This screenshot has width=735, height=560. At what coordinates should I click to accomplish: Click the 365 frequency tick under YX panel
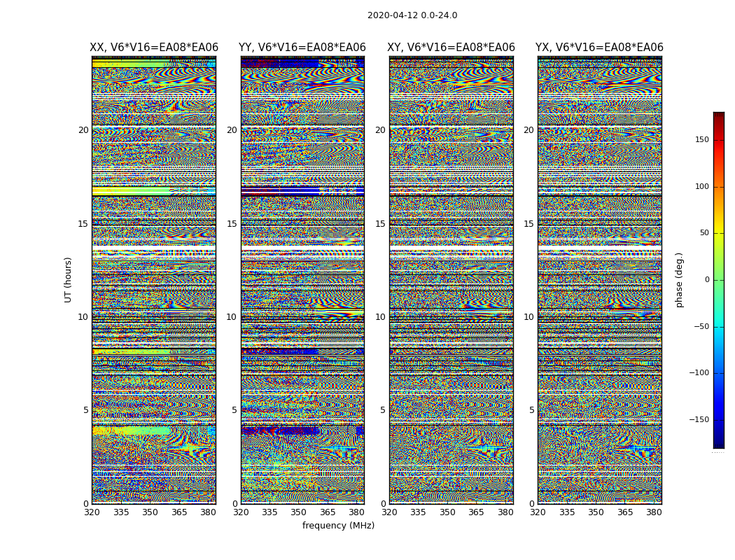[x=625, y=512]
